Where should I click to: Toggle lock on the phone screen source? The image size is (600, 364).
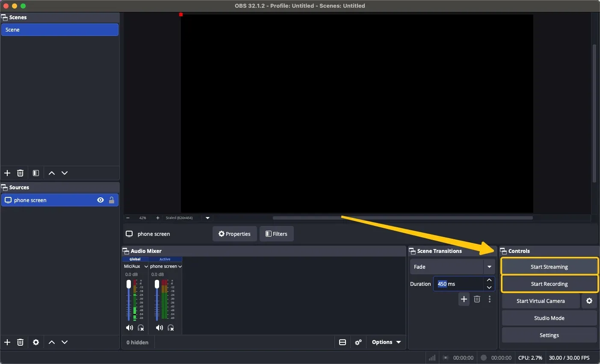(x=112, y=200)
